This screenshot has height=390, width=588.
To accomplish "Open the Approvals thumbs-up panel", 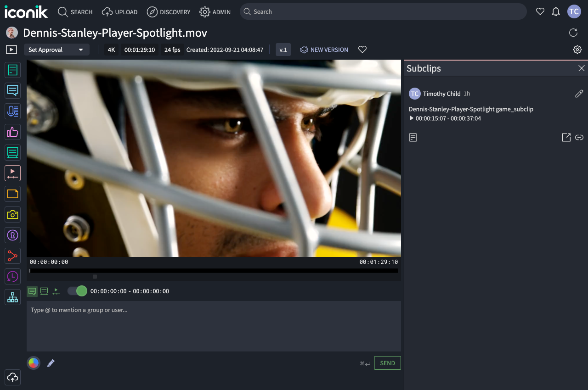I will [x=12, y=132].
